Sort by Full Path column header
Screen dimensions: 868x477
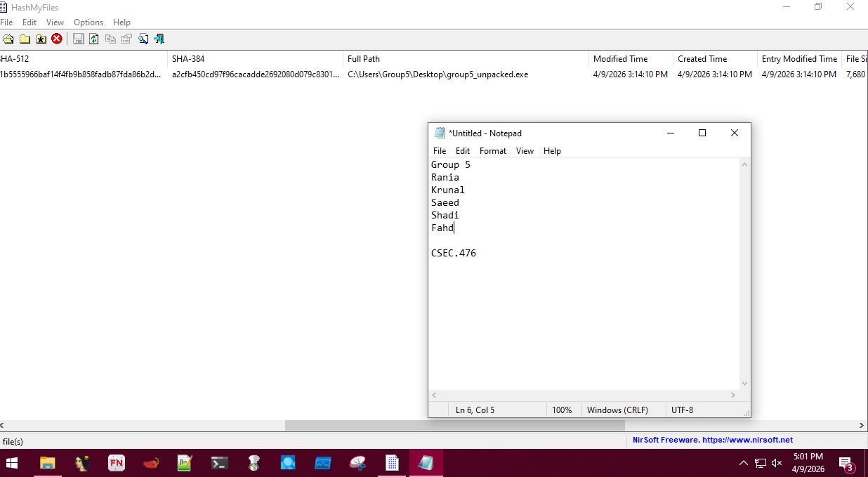point(466,59)
